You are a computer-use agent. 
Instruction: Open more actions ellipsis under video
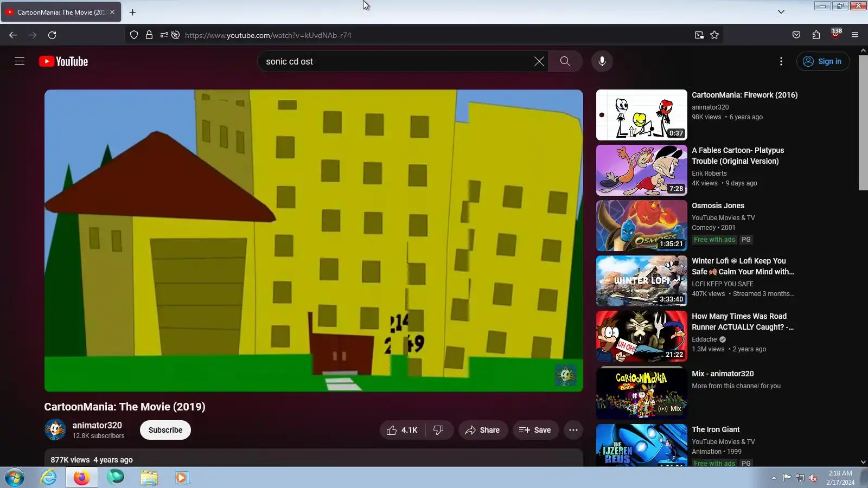(573, 430)
